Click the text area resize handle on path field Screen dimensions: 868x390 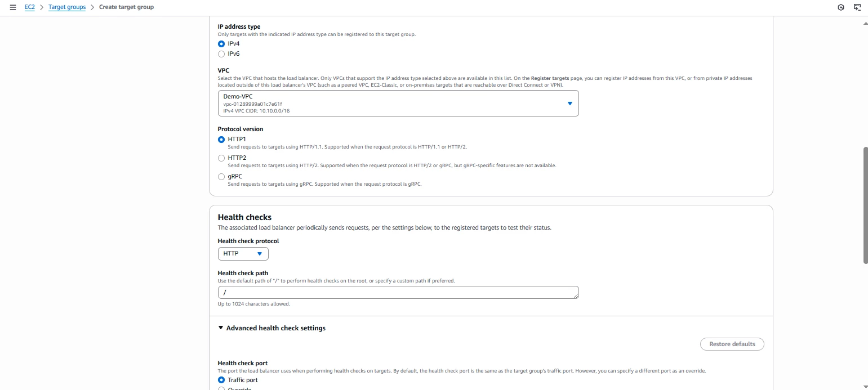tap(576, 295)
